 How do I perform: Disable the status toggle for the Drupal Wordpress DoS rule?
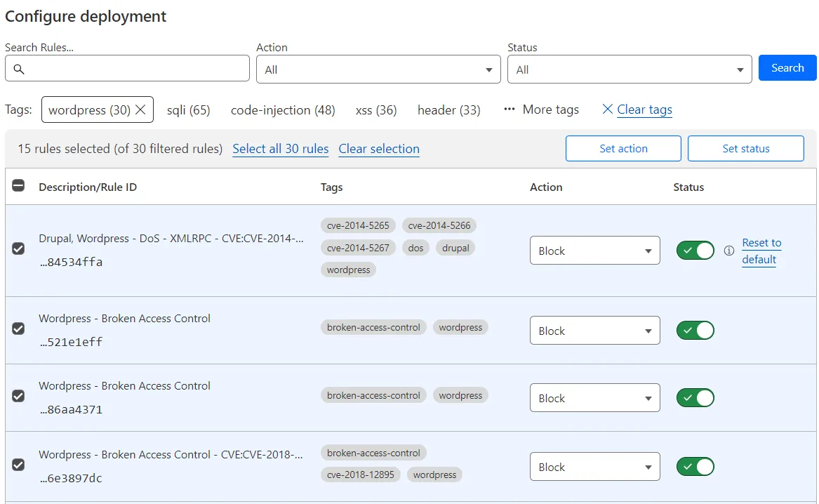[695, 251]
